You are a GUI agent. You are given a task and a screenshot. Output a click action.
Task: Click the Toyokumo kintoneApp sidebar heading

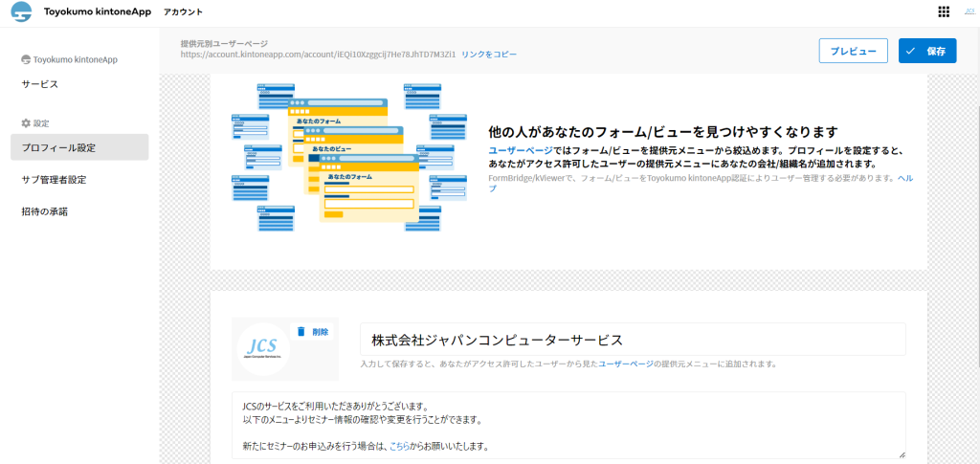[69, 60]
